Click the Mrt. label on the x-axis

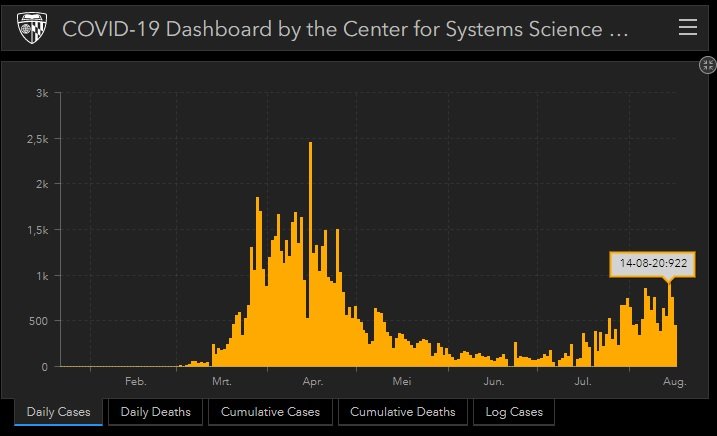pyautogui.click(x=222, y=381)
